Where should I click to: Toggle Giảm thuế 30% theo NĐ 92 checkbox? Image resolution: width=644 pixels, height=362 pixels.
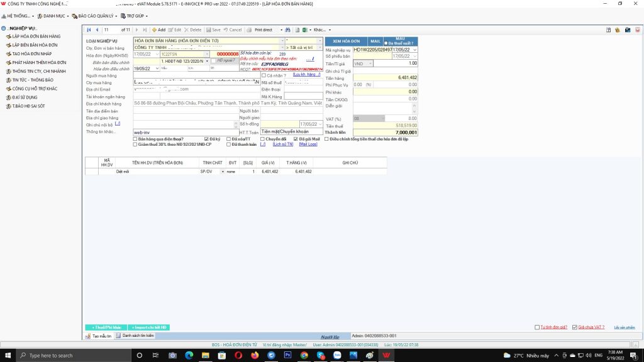[x=135, y=145]
